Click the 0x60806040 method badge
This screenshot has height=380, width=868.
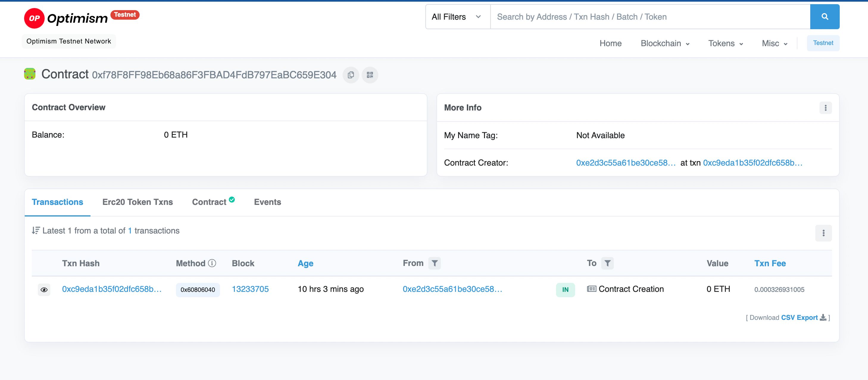(x=198, y=290)
